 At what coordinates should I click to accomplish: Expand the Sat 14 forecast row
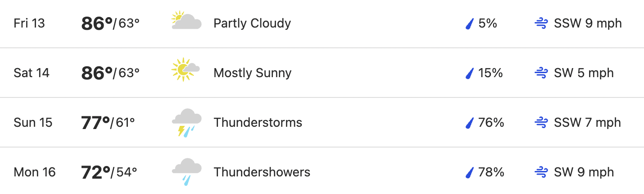pyautogui.click(x=322, y=73)
